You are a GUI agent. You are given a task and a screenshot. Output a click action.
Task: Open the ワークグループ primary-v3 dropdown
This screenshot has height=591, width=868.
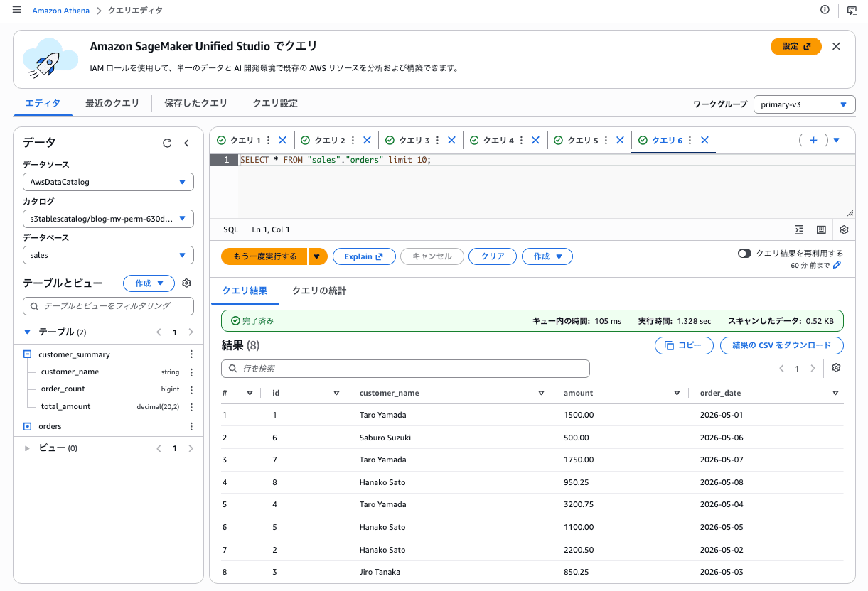pos(804,104)
